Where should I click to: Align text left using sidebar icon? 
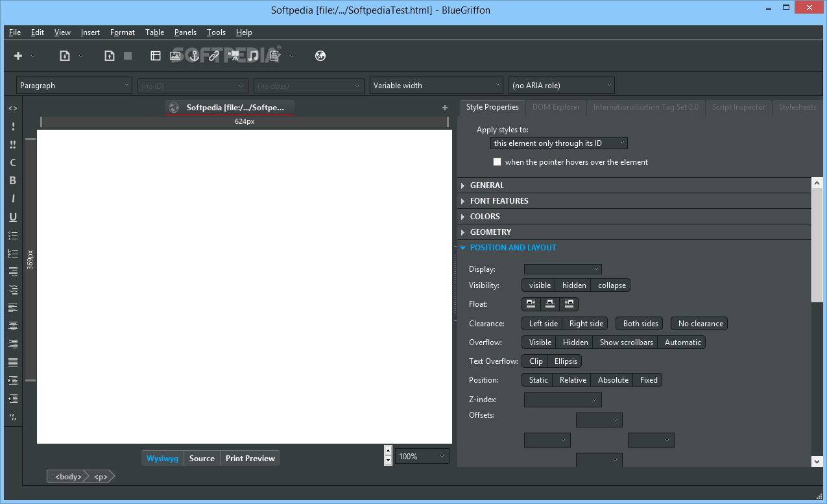coord(12,307)
